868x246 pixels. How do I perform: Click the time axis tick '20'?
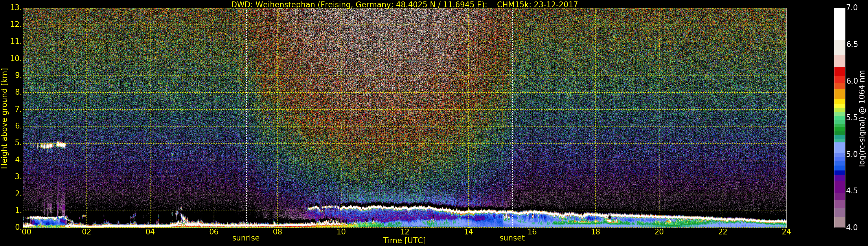point(659,232)
